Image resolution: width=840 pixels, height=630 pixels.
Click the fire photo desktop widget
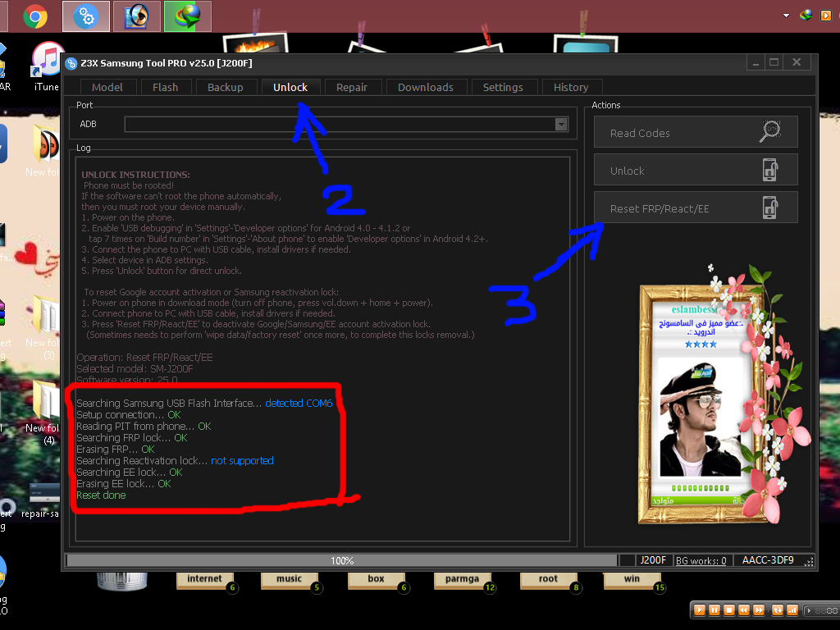pyautogui.click(x=256, y=43)
